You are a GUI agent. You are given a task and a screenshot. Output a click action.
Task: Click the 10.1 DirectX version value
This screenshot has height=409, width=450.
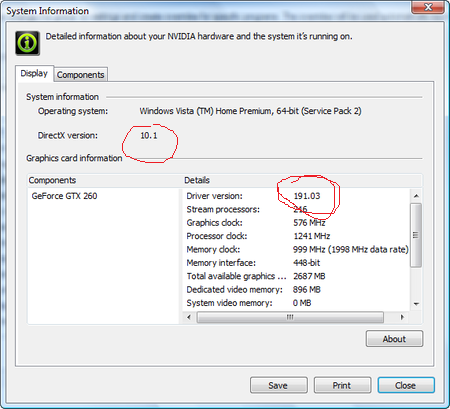[149, 136]
